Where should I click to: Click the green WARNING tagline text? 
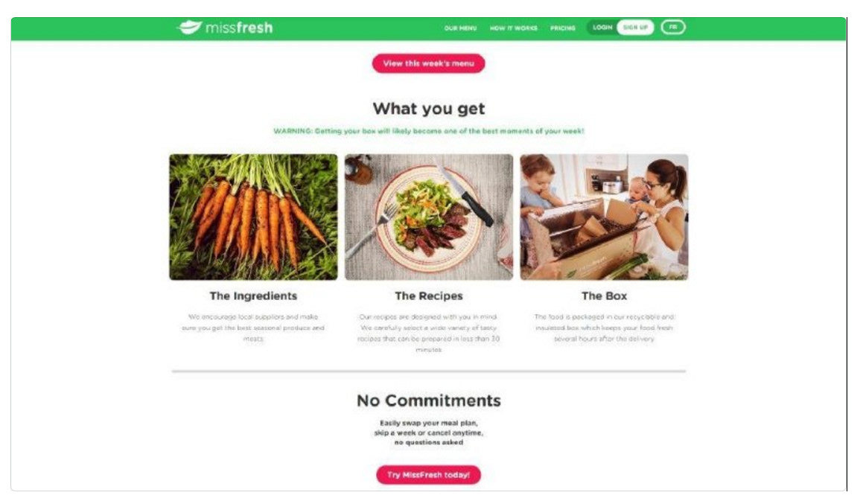(x=429, y=131)
